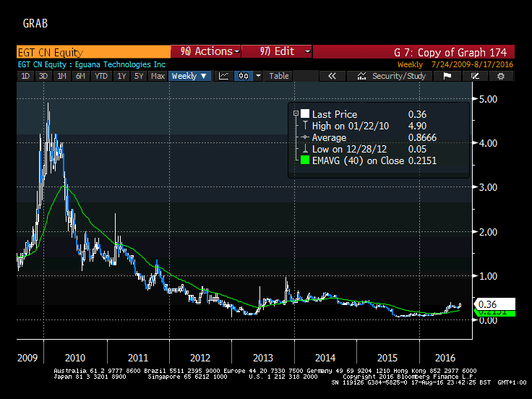
Task: Click the double left arrow collapse icon
Action: click(x=332, y=76)
